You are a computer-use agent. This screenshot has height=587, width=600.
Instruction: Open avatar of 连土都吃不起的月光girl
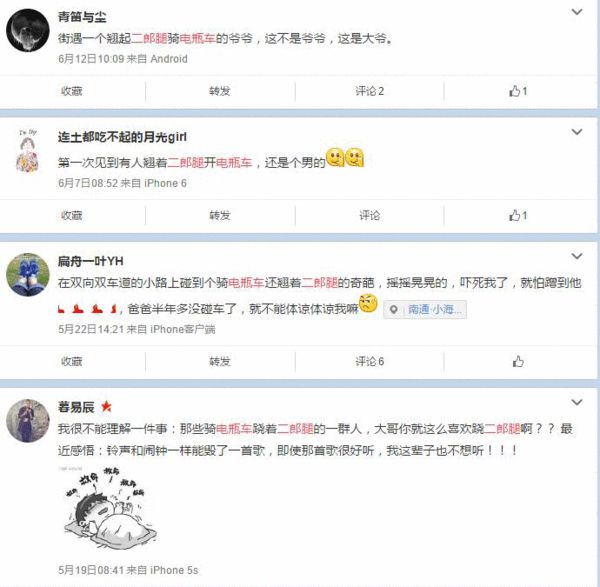click(28, 151)
